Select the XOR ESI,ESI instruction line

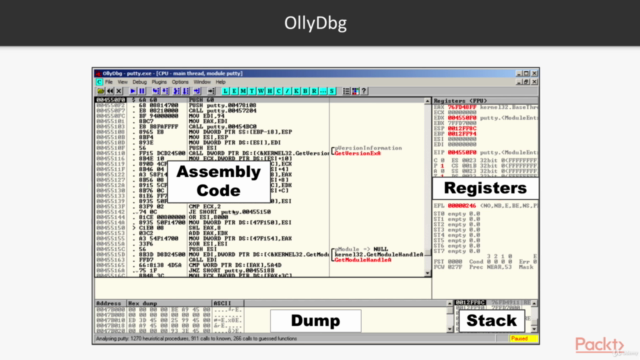coord(260,244)
